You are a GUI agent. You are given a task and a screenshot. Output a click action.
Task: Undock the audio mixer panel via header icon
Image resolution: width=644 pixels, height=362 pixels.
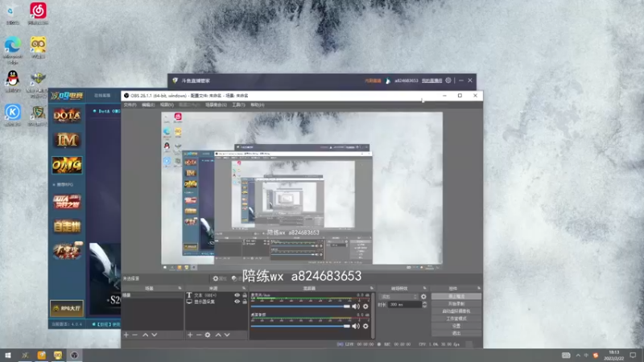click(372, 288)
